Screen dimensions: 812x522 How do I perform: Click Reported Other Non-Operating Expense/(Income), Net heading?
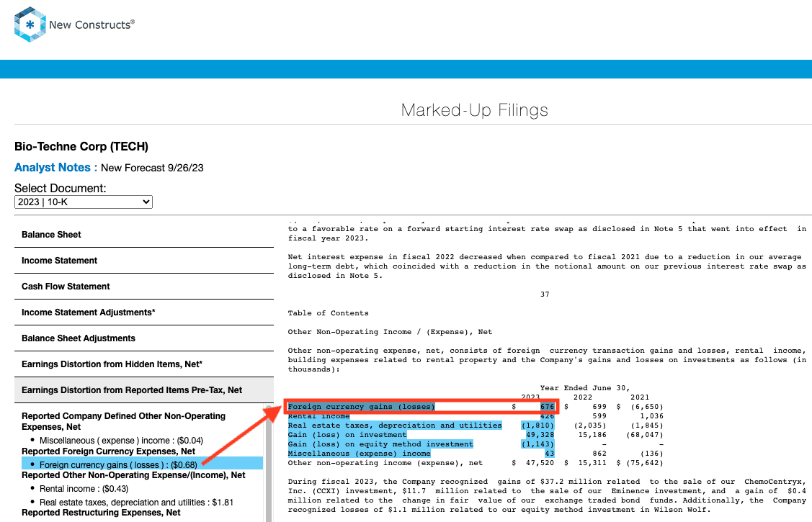(x=133, y=475)
